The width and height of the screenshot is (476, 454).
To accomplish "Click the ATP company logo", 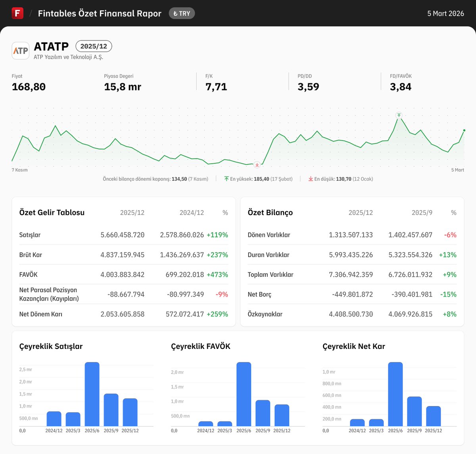I will (21, 51).
